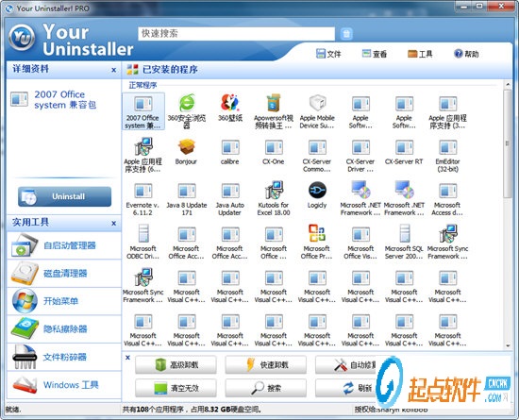
Task: Open the 开始菜单 start menu tool
Action: (x=64, y=301)
